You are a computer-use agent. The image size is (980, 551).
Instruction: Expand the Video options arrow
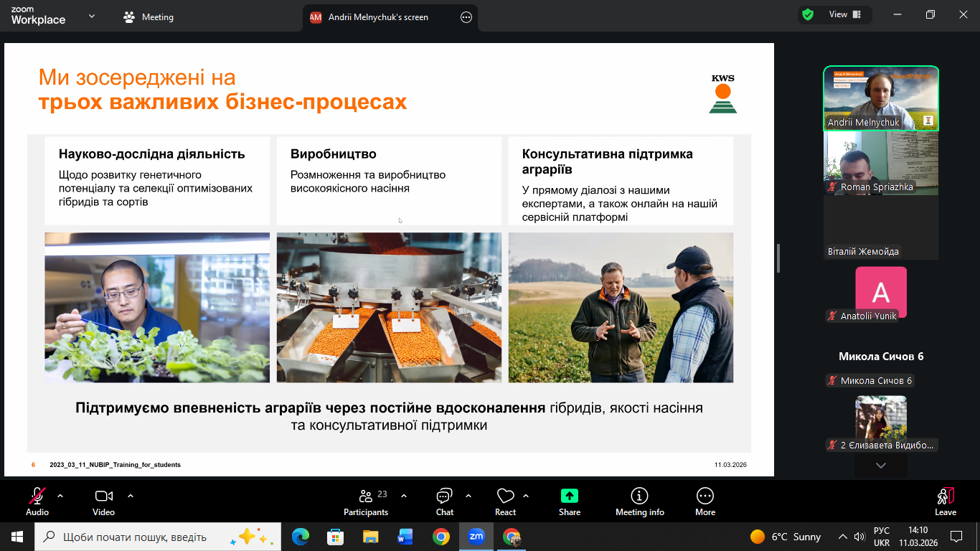pos(131,496)
